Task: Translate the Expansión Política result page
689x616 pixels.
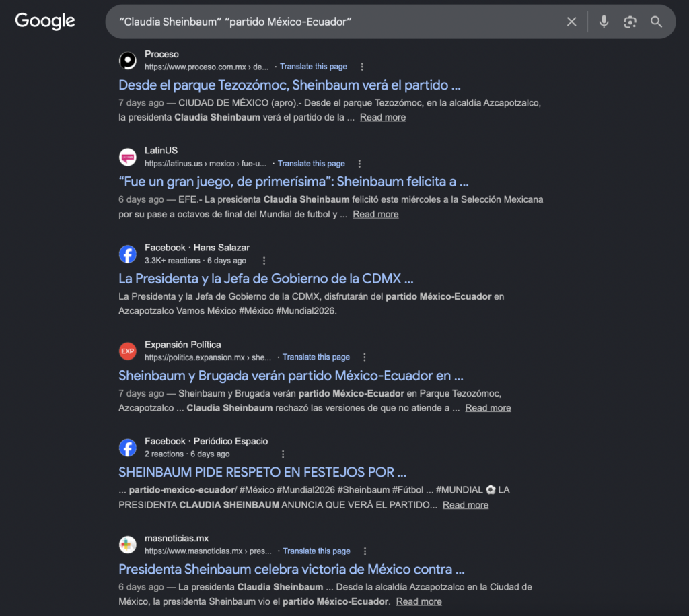Action: 316,357
